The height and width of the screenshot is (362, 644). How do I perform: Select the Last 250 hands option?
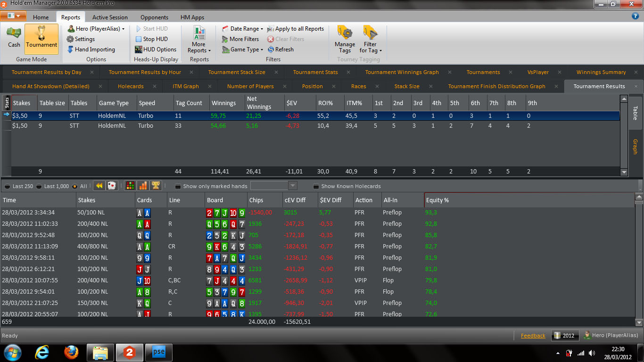(x=19, y=186)
